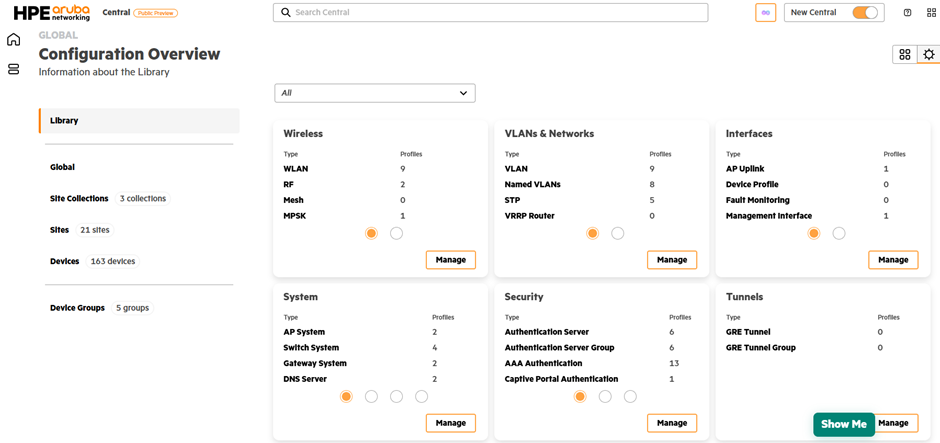Select second page dot in Interfaces card
940x443 pixels.
839,233
